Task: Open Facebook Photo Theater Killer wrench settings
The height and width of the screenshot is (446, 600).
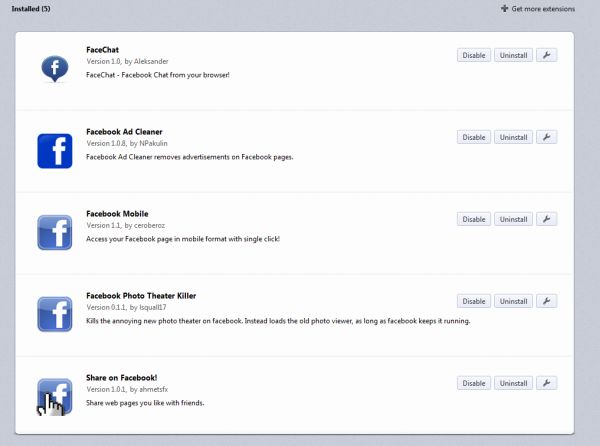Action: pos(546,301)
